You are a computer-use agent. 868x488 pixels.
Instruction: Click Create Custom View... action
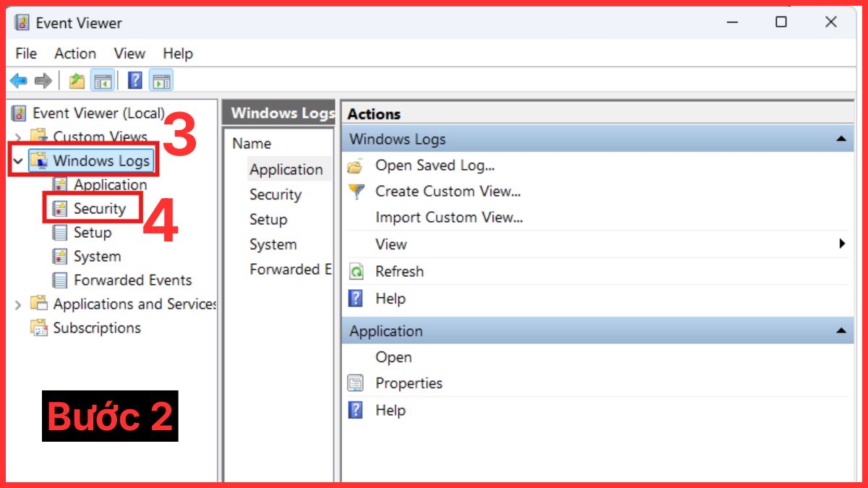coord(448,192)
